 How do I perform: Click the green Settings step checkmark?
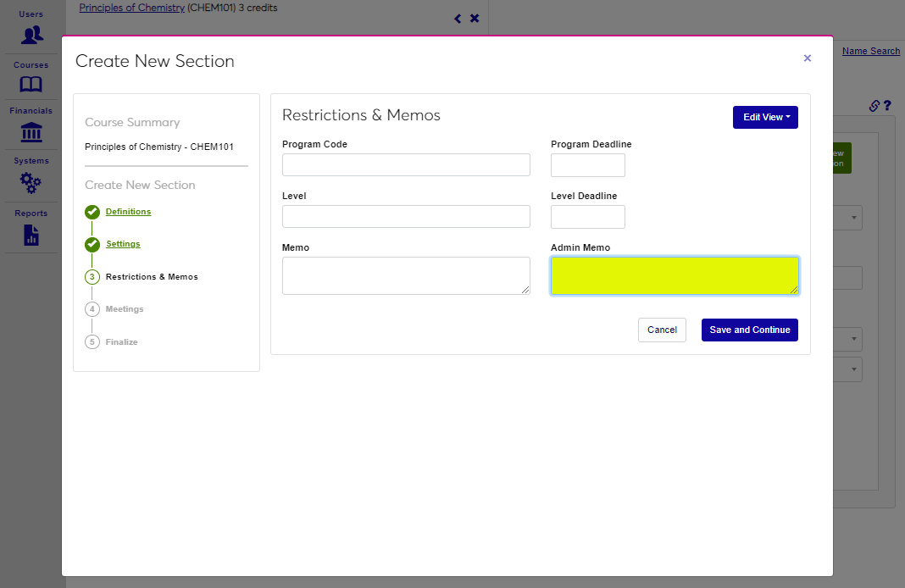coord(92,245)
